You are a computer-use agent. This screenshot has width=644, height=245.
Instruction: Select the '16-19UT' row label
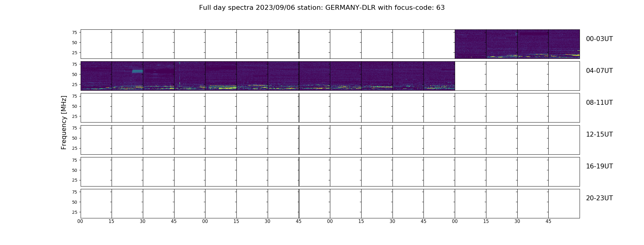click(599, 166)
